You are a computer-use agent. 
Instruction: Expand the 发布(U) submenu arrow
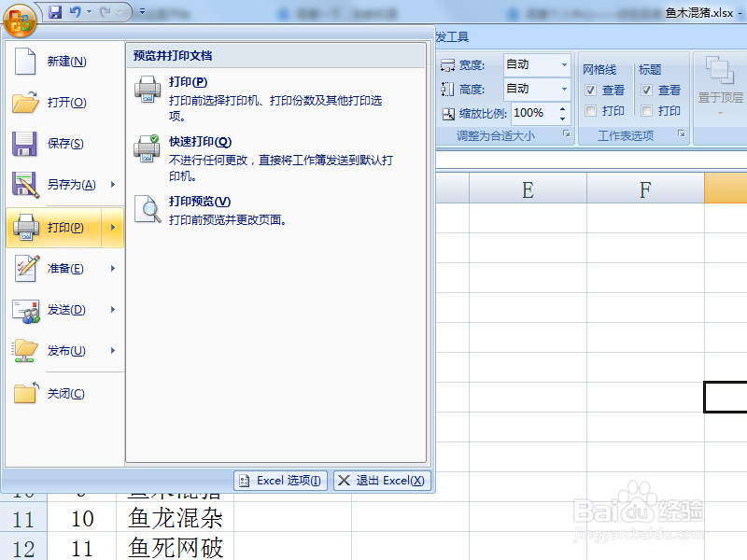(x=113, y=351)
